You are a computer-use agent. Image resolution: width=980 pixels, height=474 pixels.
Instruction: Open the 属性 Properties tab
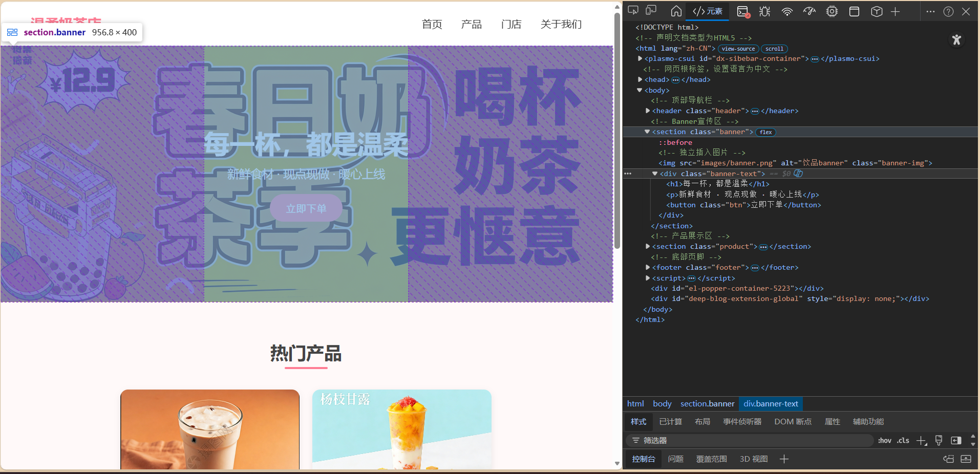[832, 422]
